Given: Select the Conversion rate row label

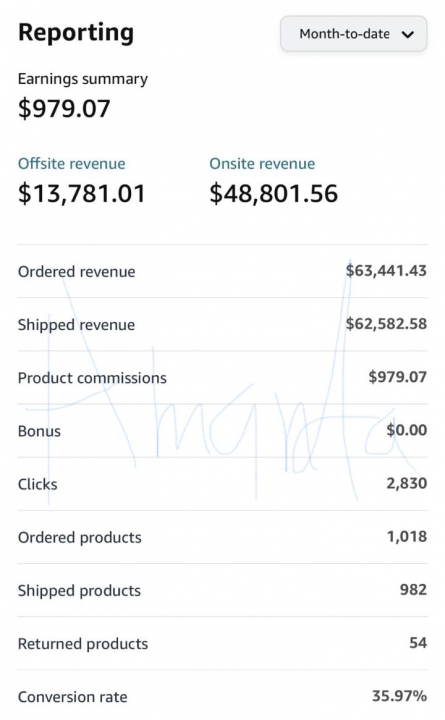Looking at the screenshot, I should [x=73, y=697].
